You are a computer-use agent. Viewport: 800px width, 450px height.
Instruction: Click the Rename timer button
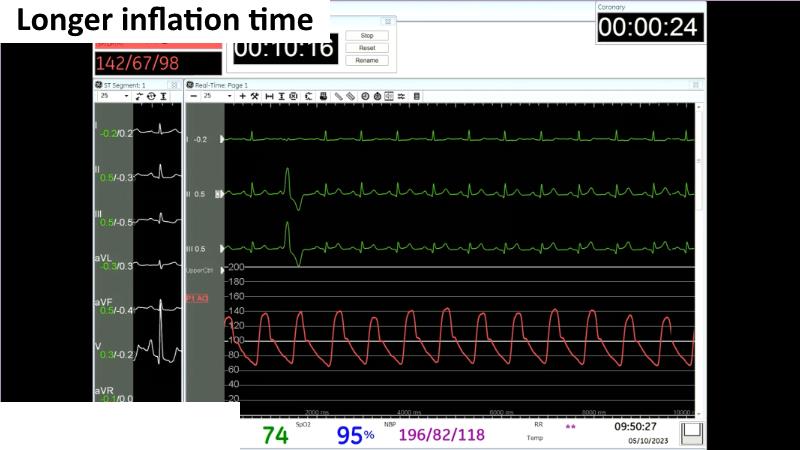click(366, 60)
